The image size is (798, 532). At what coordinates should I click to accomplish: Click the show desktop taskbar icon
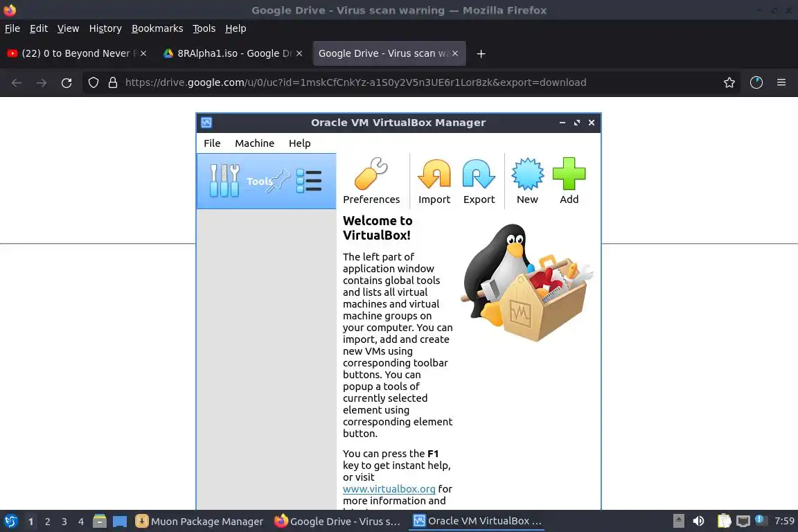[x=120, y=522]
